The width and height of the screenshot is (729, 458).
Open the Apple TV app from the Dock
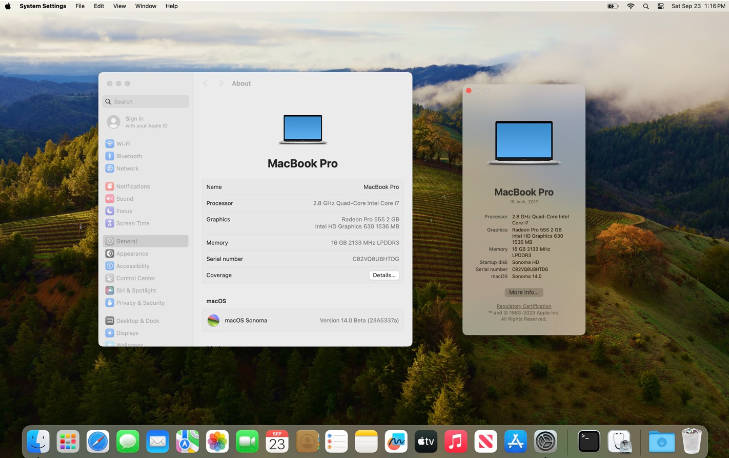coord(426,441)
